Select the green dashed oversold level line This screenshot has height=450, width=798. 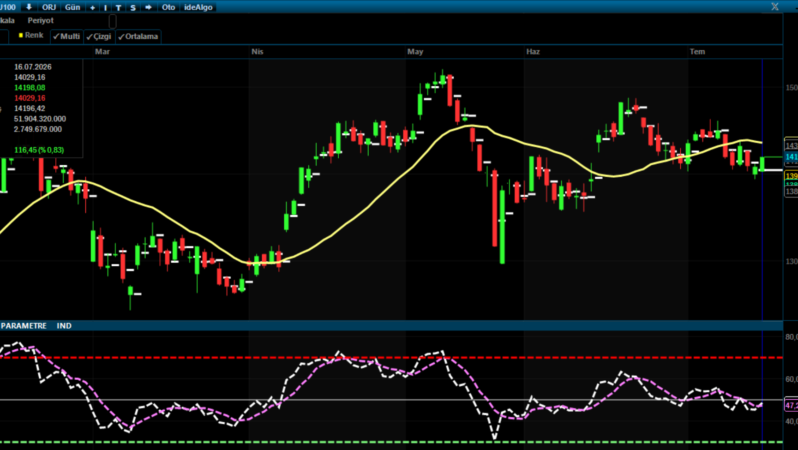(391, 442)
